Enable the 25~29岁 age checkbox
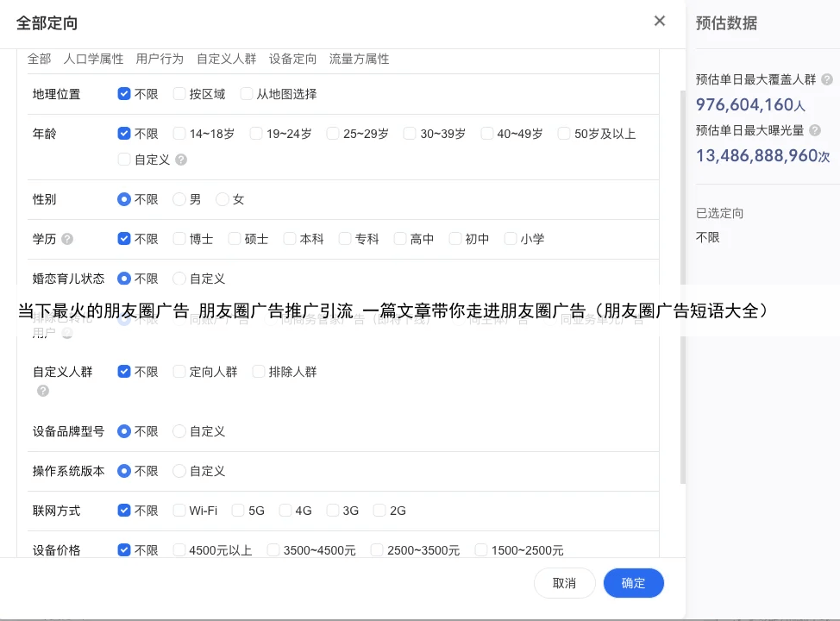 point(333,134)
